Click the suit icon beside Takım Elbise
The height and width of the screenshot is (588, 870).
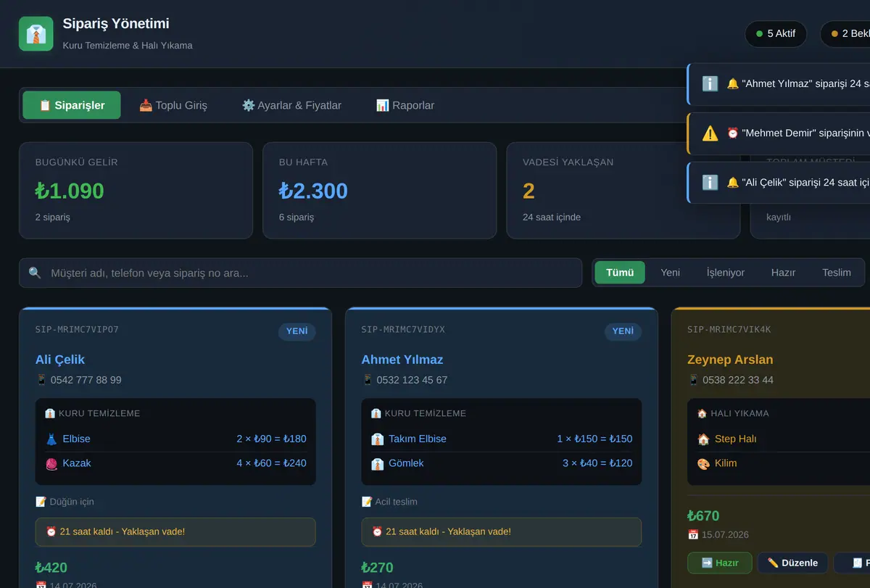pos(377,439)
